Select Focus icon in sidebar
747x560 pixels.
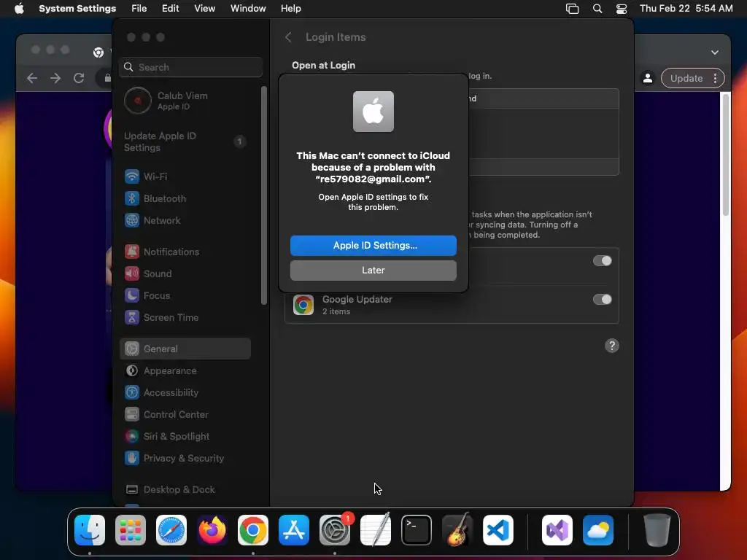(132, 295)
